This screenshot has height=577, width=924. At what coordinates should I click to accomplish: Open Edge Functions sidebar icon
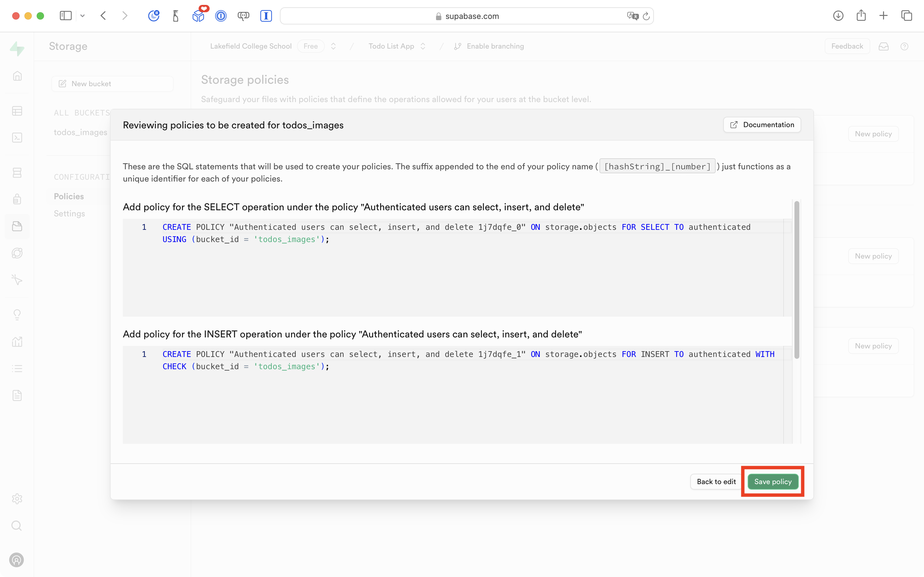click(x=17, y=253)
